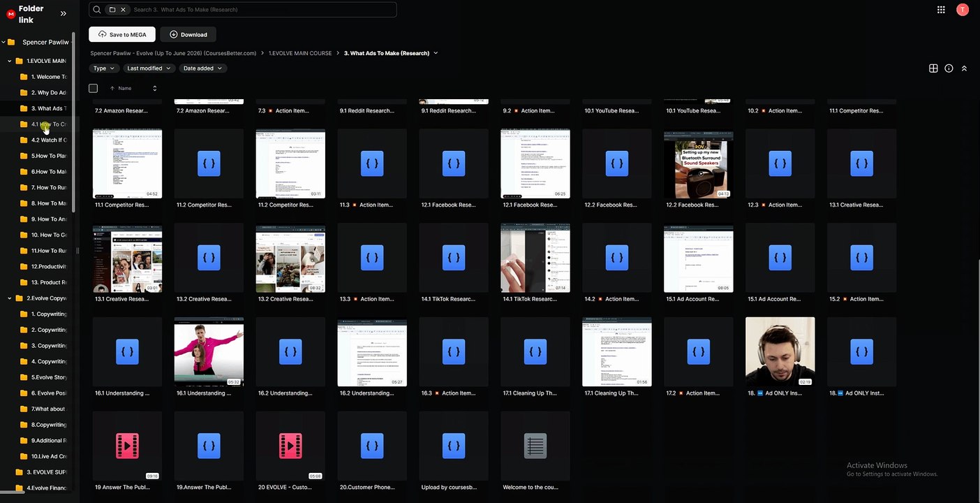Screen dimensions: 980x503
Task: Open 20.Customer Phone document icon
Action: [372, 446]
